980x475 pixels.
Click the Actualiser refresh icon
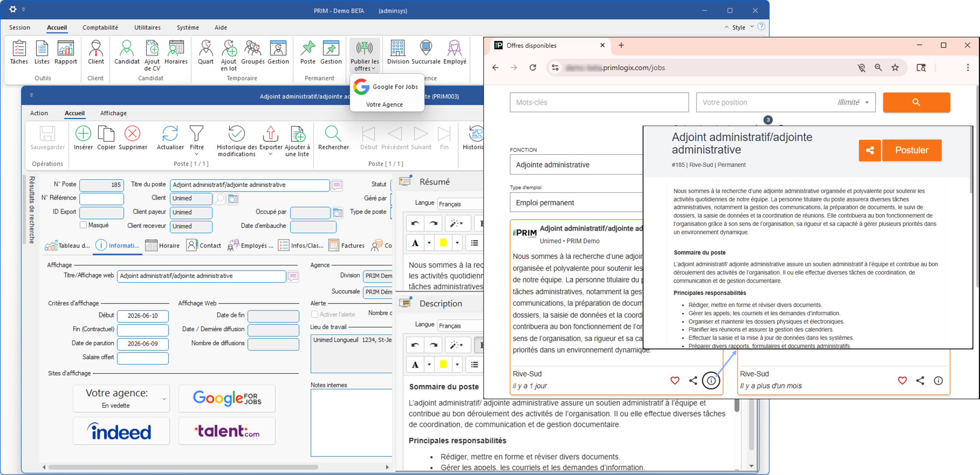click(170, 138)
